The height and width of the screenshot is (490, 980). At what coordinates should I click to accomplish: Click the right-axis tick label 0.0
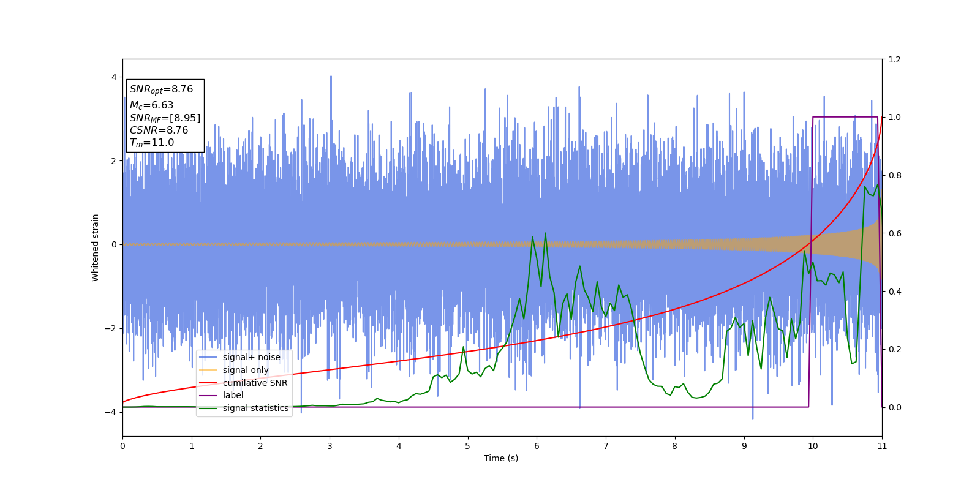[894, 407]
